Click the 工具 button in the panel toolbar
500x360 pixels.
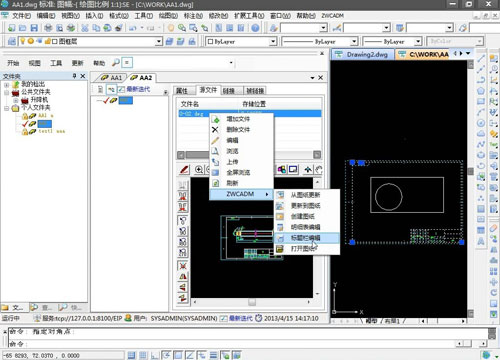pos(56,63)
